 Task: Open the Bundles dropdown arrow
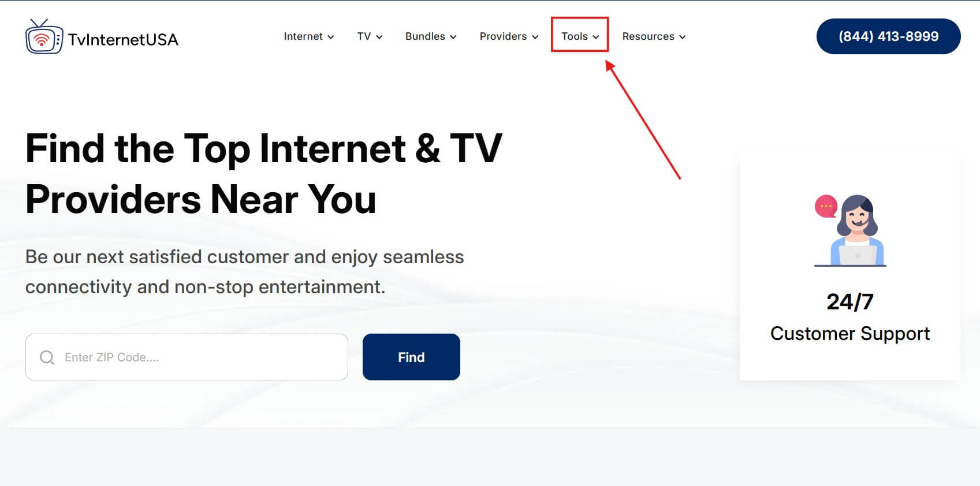453,37
